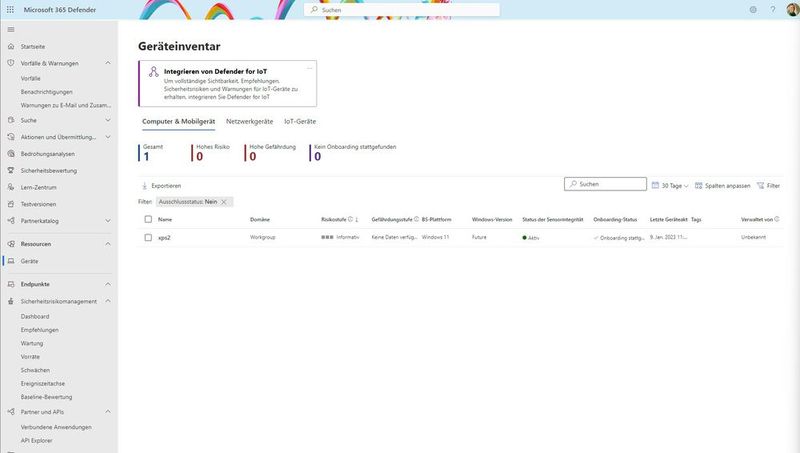
Task: Tick the checkbox for device xps2
Action: click(148, 238)
